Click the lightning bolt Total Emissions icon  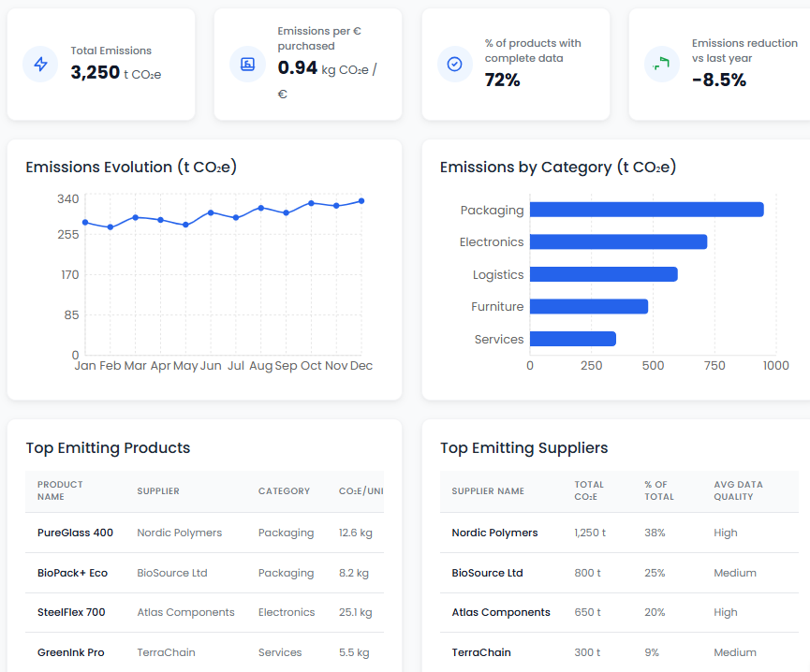[40, 65]
